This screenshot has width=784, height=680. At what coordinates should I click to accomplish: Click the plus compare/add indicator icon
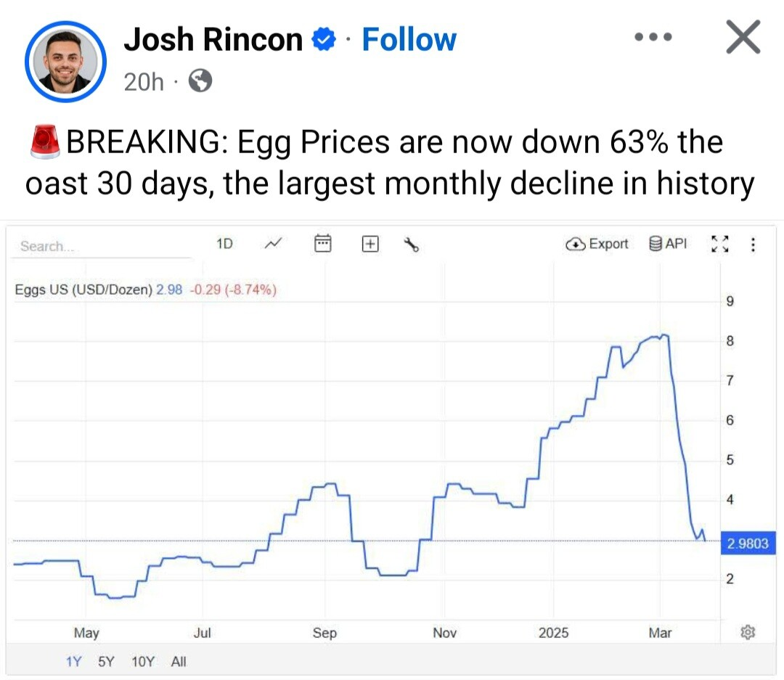369,245
